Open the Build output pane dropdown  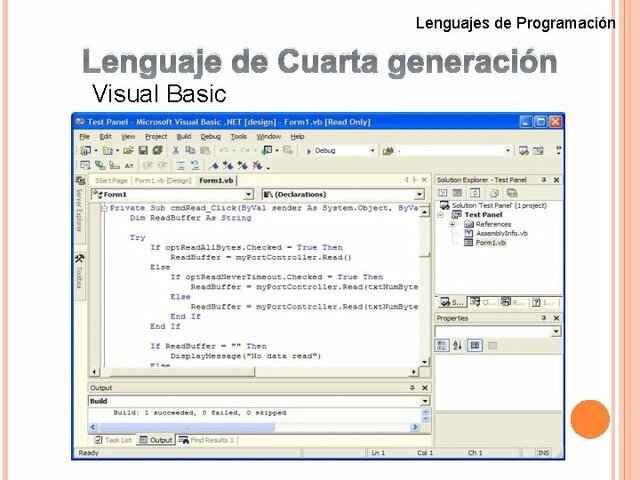click(x=425, y=401)
